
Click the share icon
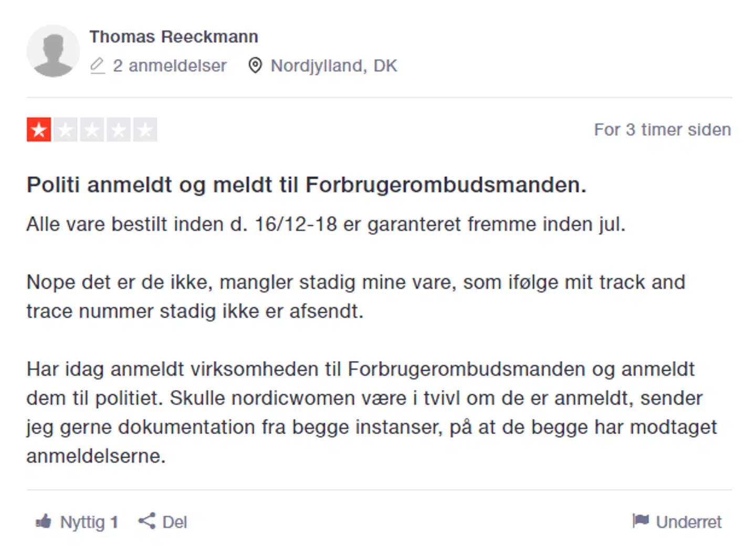(146, 521)
